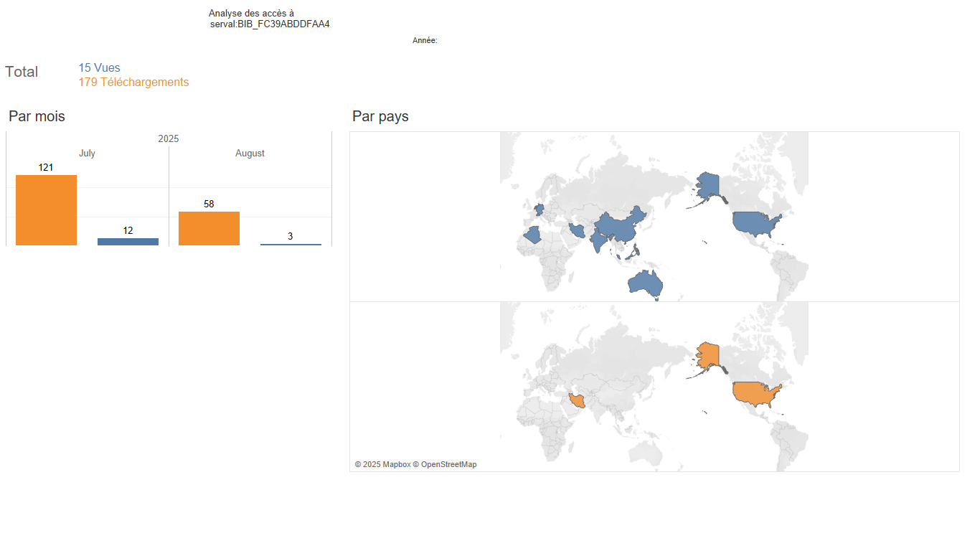Open the Mapbox attribution link
The width and height of the screenshot is (980, 551).
(382, 465)
